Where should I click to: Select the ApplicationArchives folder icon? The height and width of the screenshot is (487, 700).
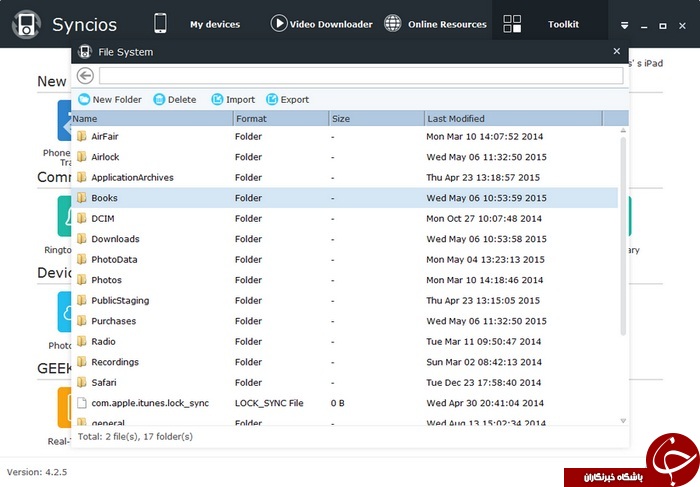pyautogui.click(x=81, y=177)
